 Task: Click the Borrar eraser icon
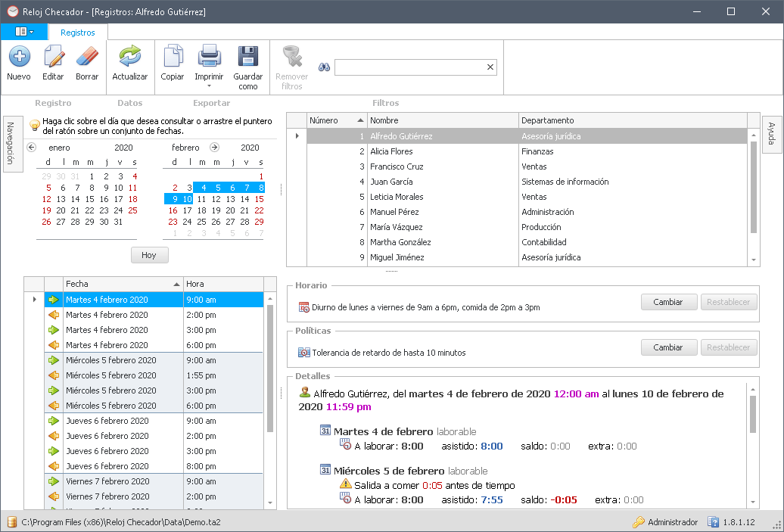(87, 58)
